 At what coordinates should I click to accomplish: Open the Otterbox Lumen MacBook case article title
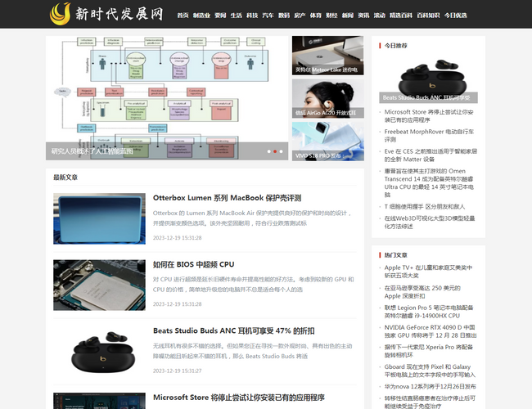pyautogui.click(x=227, y=198)
